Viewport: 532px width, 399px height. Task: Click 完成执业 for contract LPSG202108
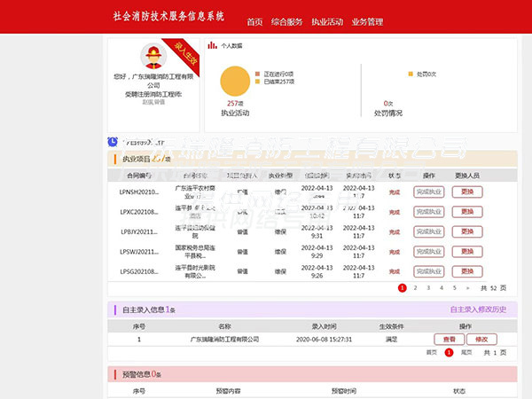coord(428,271)
